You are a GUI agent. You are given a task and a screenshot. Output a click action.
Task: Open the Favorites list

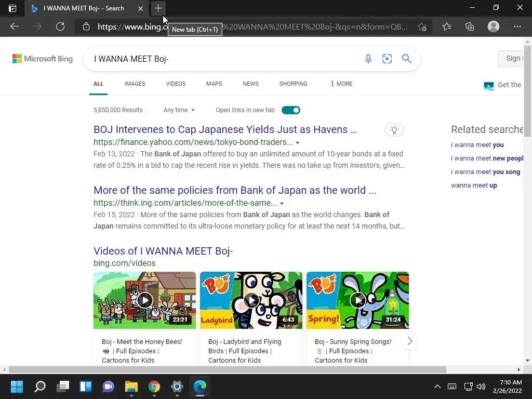tap(447, 26)
